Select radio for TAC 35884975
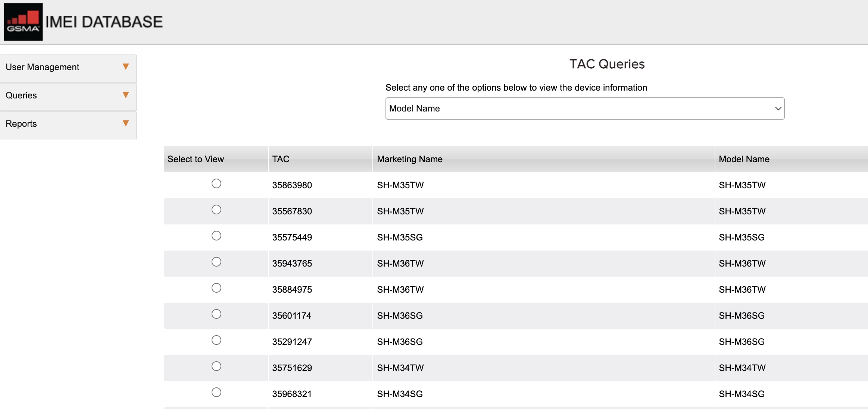The width and height of the screenshot is (868, 409). [216, 288]
